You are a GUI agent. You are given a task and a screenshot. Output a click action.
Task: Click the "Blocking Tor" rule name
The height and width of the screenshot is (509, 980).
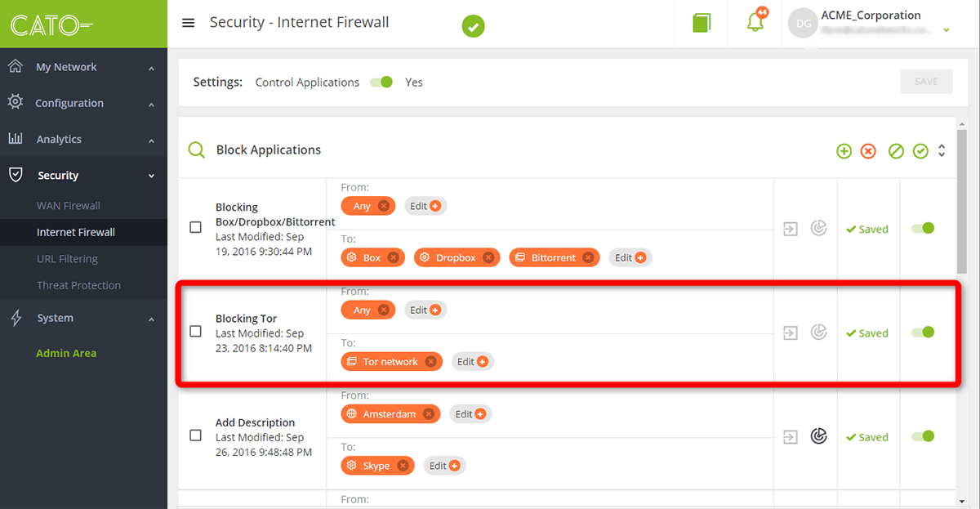point(247,319)
